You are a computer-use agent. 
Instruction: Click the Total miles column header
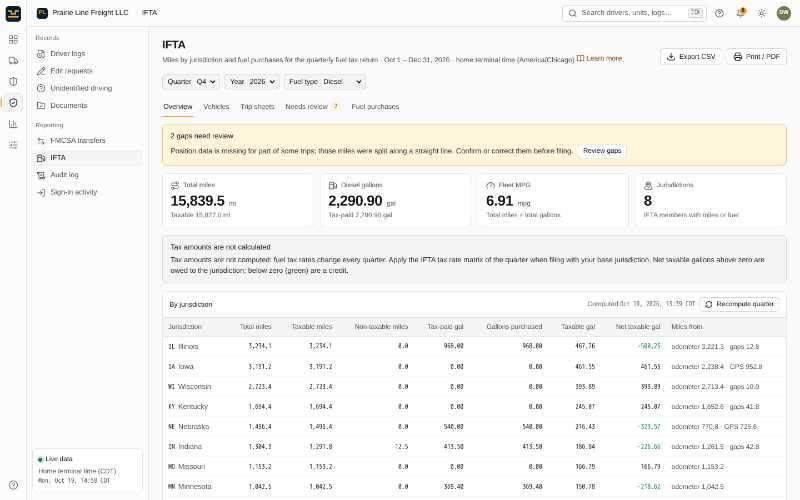pyautogui.click(x=255, y=327)
